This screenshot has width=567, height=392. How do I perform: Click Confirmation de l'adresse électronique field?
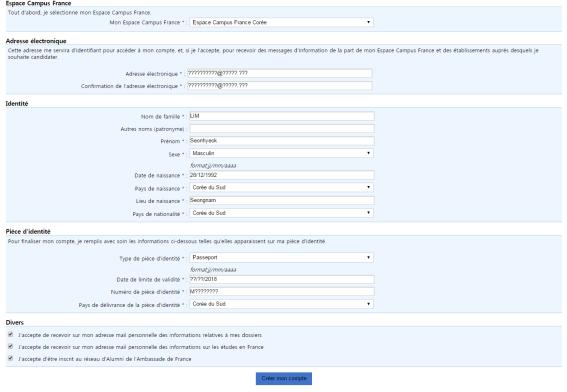[280, 86]
